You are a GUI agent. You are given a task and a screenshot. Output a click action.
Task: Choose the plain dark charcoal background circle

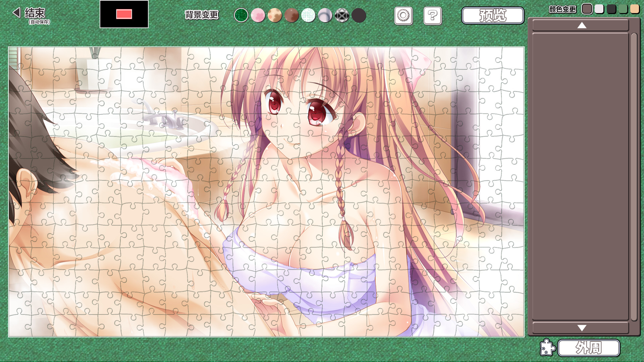tap(359, 15)
